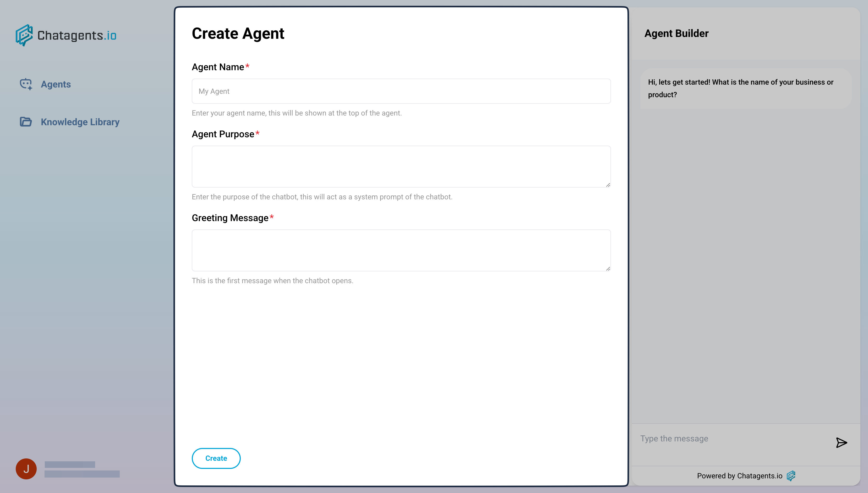Open the Knowledge Library menu item
Image resolution: width=868 pixels, height=493 pixels.
point(80,122)
